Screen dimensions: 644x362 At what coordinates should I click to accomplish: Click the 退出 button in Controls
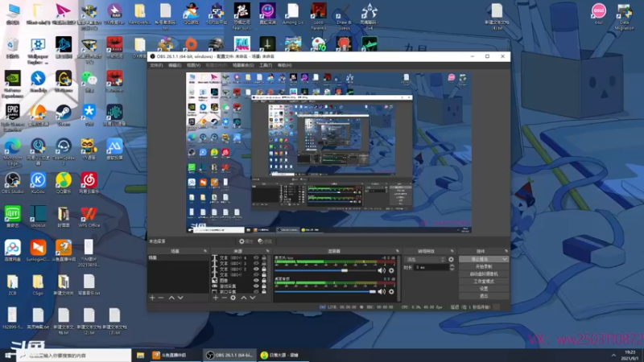484,296
